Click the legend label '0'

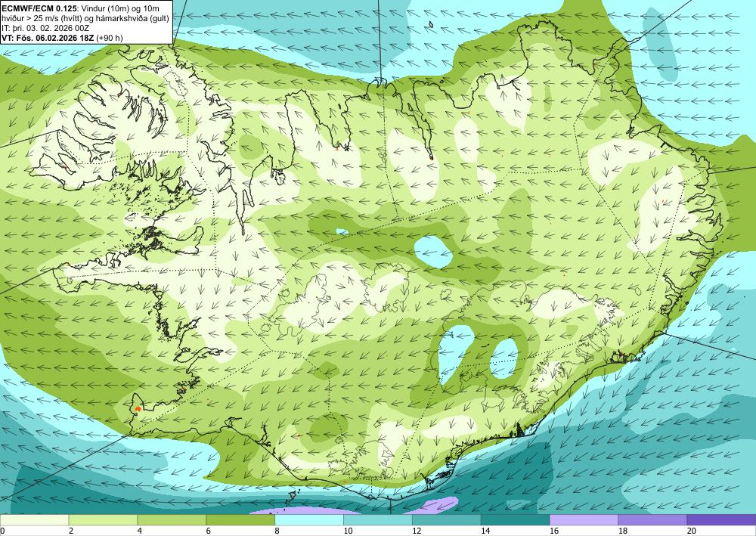[2, 531]
